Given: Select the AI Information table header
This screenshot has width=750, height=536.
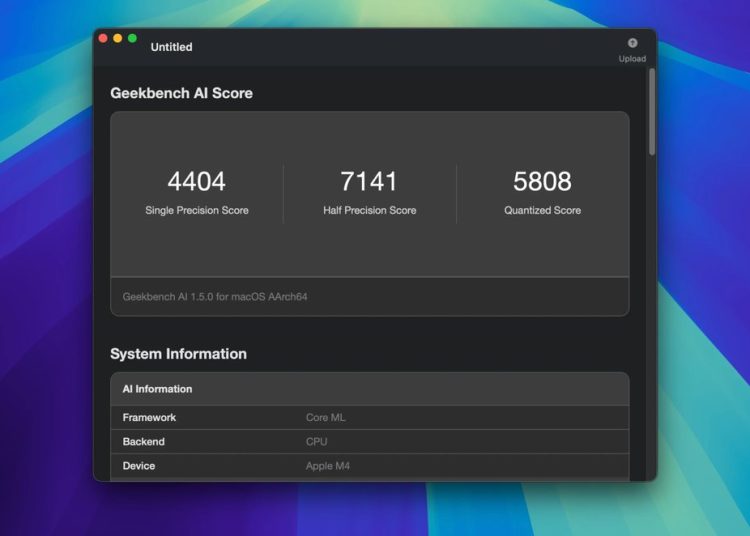Looking at the screenshot, I should (157, 389).
